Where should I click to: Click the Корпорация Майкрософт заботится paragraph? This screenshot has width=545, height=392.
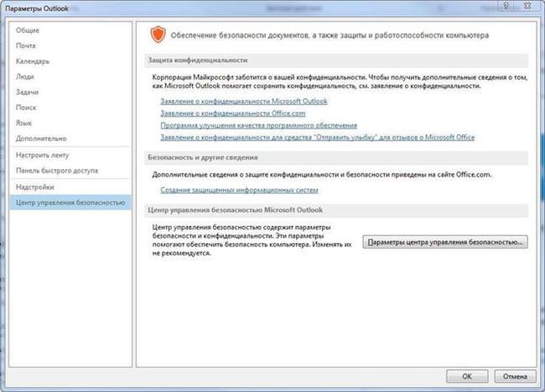point(340,81)
